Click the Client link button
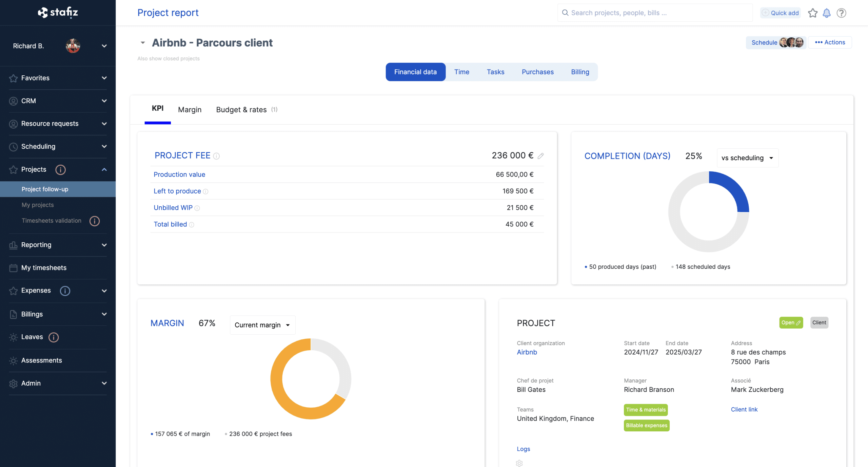 [745, 409]
